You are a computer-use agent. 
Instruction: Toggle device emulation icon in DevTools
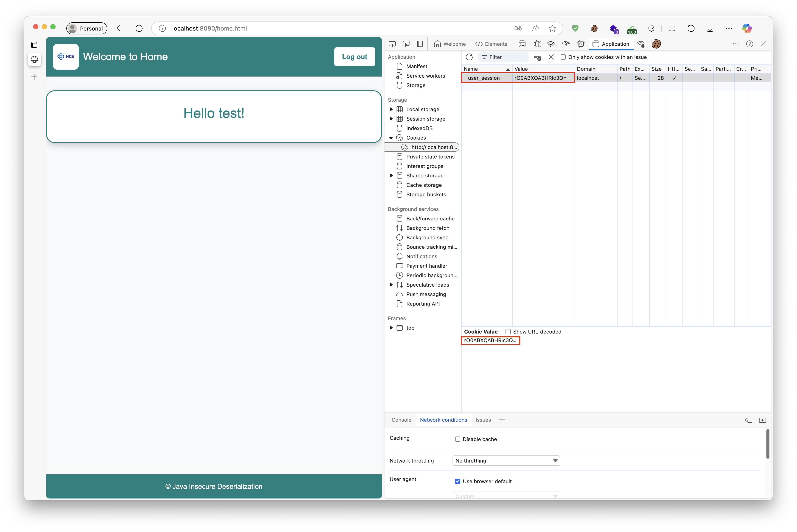[406, 44]
